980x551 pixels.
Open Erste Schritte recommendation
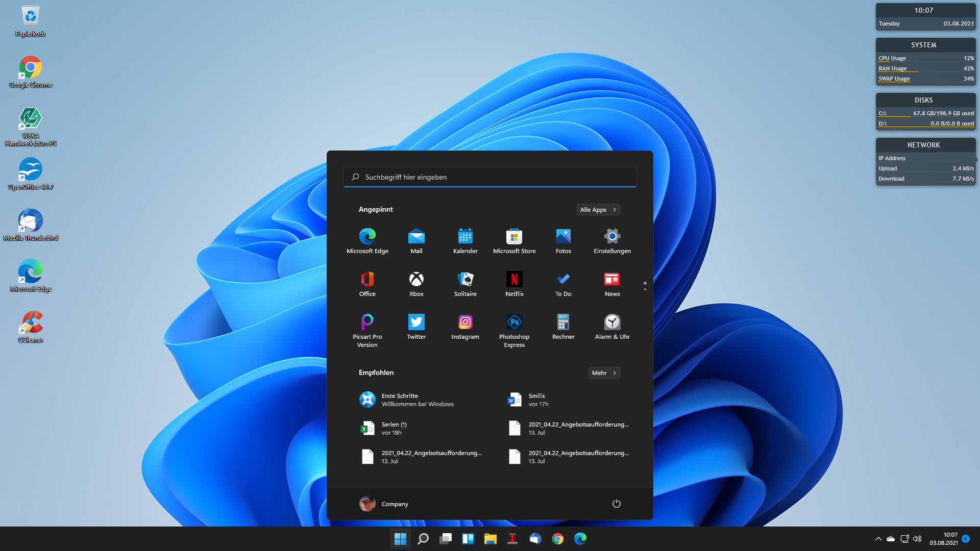tap(416, 399)
